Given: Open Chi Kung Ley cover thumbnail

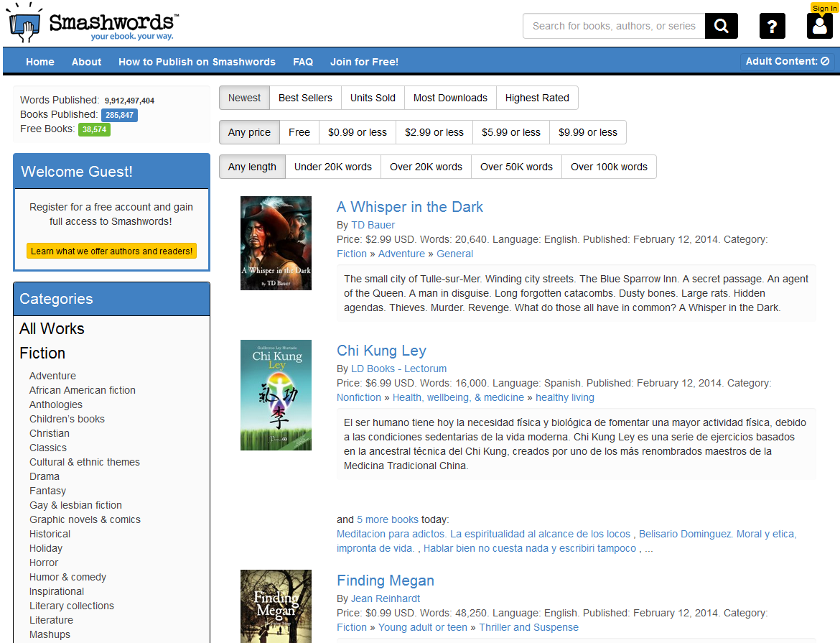Looking at the screenshot, I should click(x=276, y=395).
